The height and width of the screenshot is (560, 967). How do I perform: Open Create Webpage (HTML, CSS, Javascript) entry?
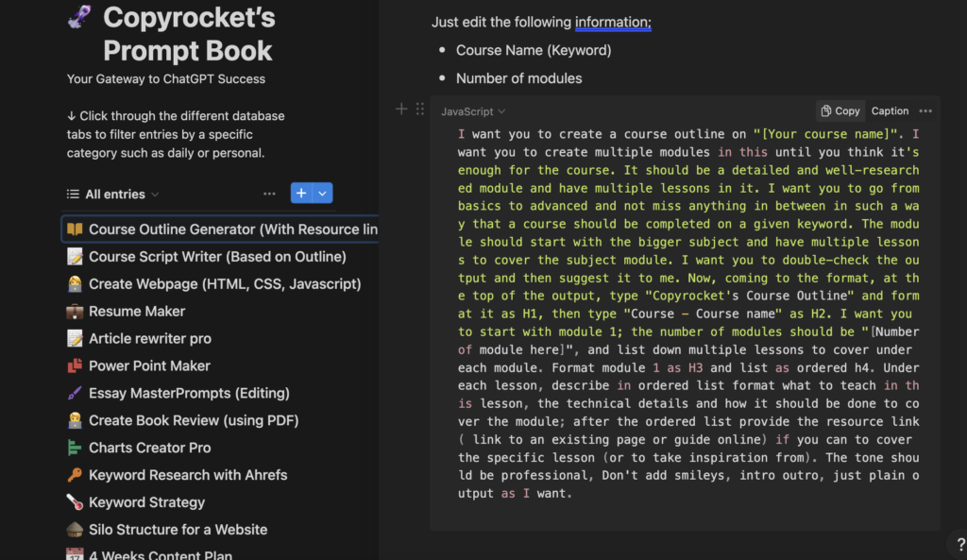[225, 284]
